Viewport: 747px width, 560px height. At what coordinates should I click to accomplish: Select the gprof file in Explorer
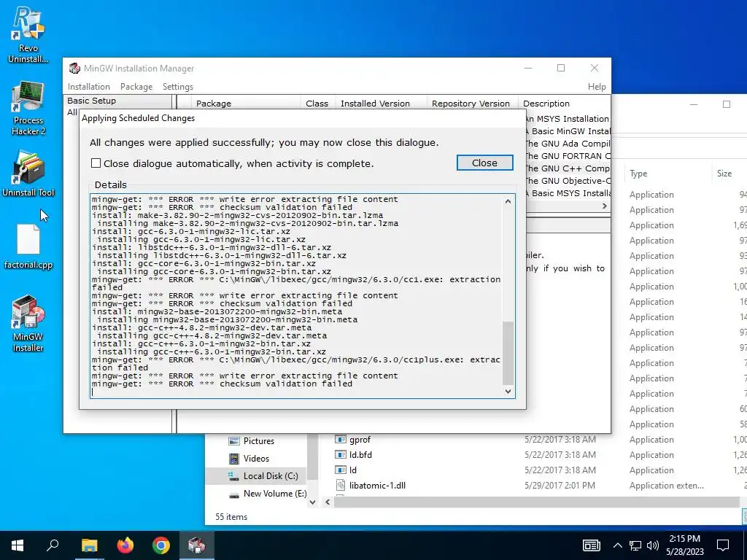(352, 440)
